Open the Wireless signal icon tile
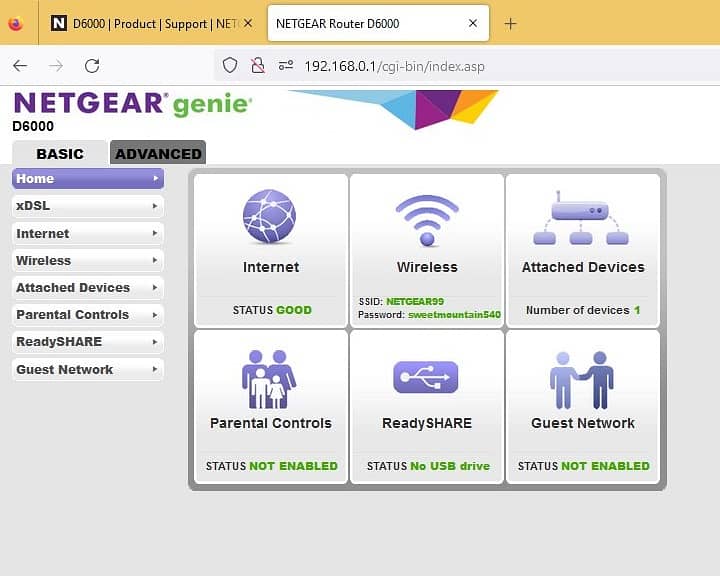This screenshot has width=720, height=576. 427,220
